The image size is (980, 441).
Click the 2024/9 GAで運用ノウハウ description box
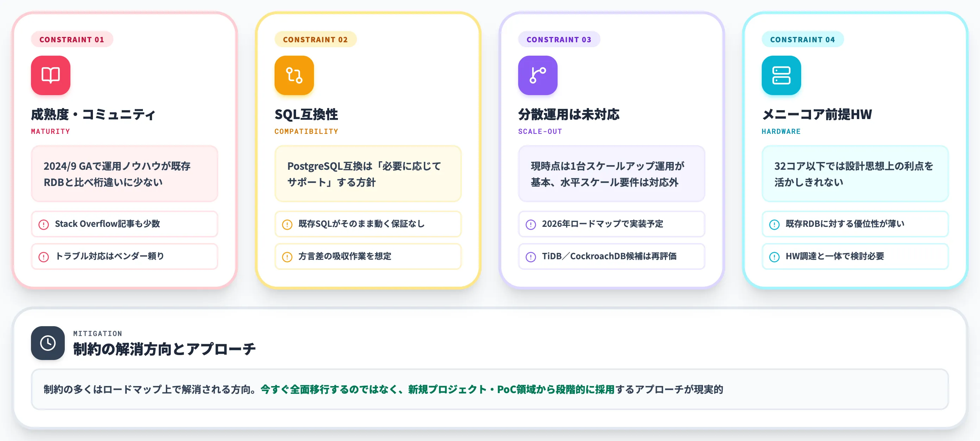click(124, 174)
